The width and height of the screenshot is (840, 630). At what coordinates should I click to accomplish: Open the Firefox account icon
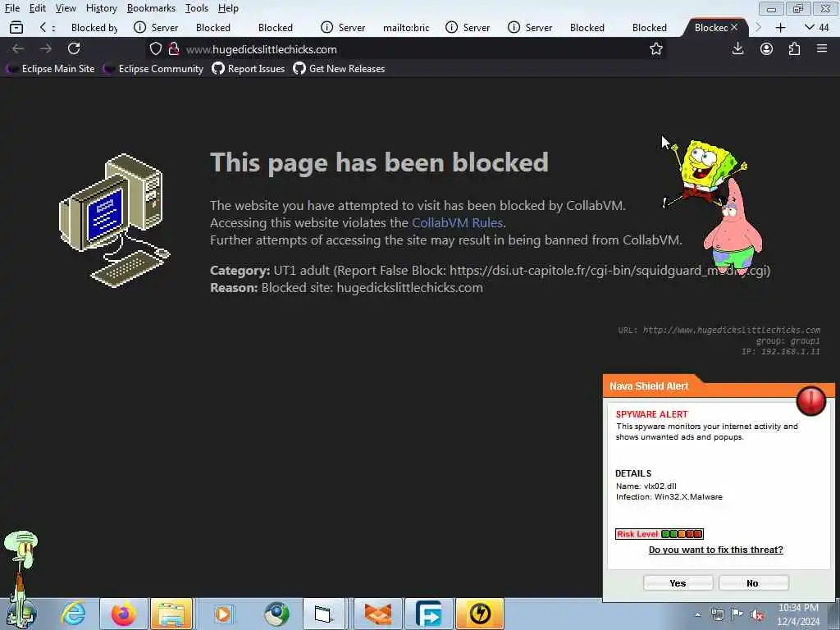pyautogui.click(x=767, y=48)
